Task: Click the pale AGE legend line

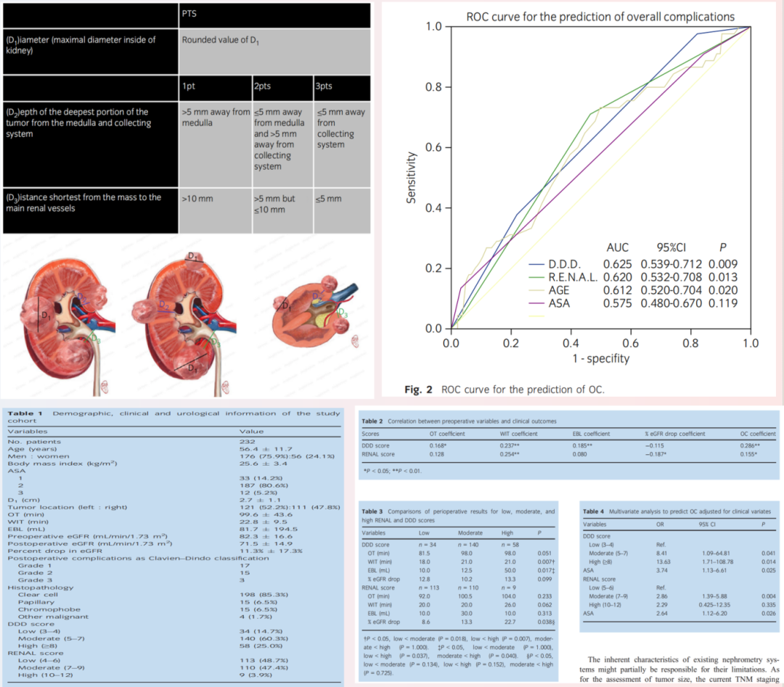Action: [x=536, y=290]
